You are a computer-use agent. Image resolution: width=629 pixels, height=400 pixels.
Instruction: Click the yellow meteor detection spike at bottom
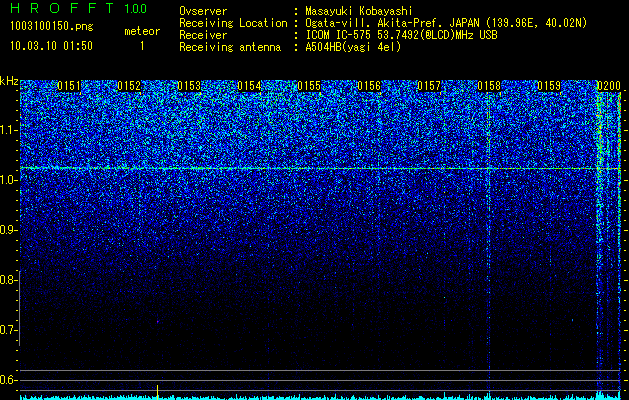click(x=157, y=392)
